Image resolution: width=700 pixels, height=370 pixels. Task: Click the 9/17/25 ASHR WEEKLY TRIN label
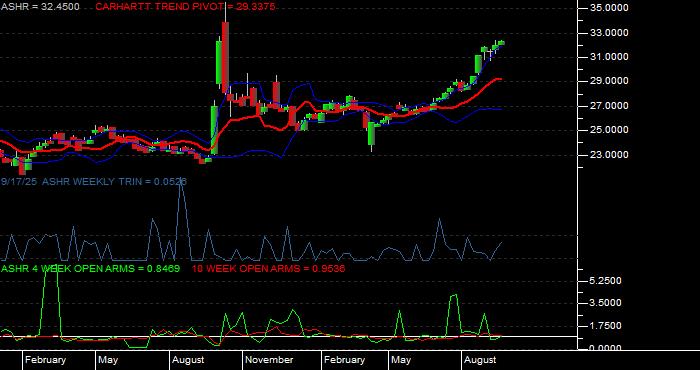pyautogui.click(x=94, y=181)
